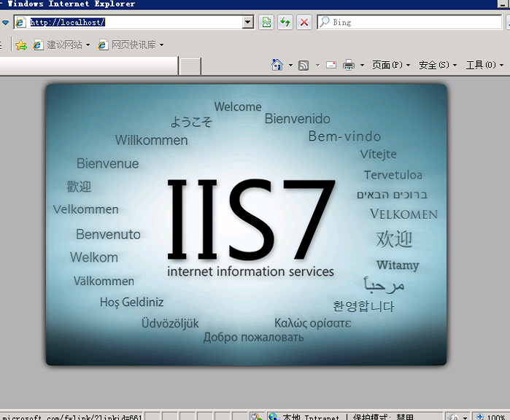Click the Bing magnifier icon
This screenshot has height=420, width=510.
(324, 22)
